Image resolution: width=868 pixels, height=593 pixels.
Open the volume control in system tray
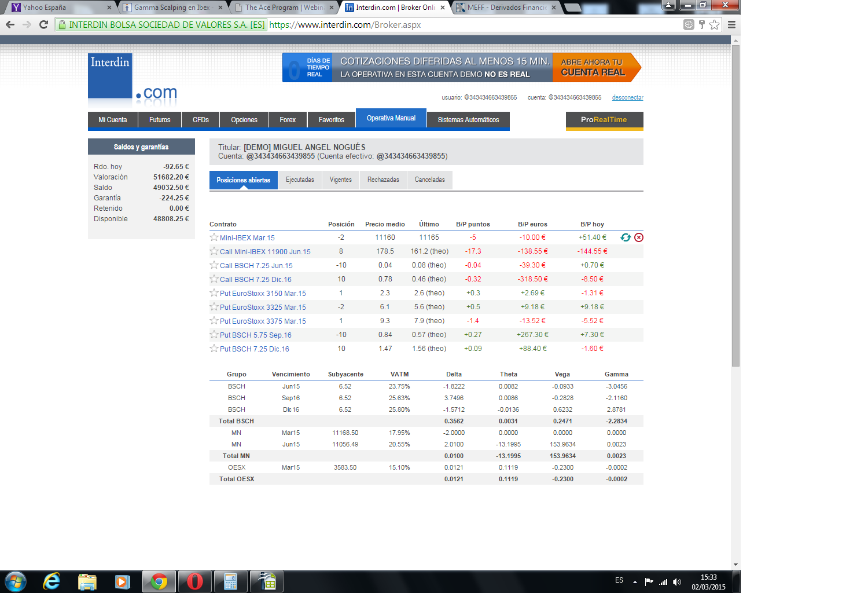(x=677, y=581)
